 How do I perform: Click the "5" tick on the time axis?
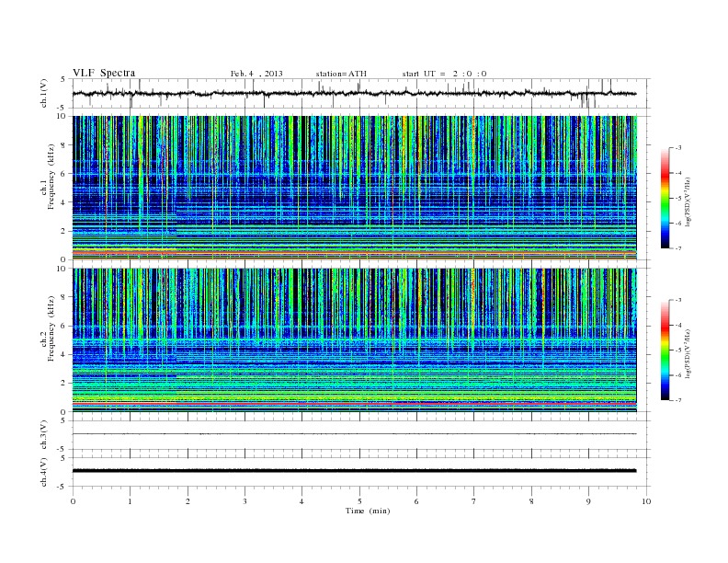359,501
